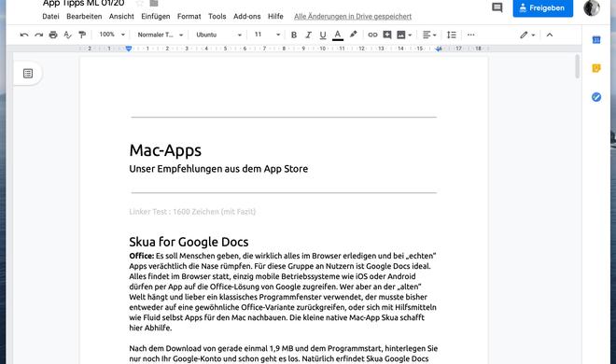616x364 pixels.
Task: Open the Ansicht menu
Action: point(121,17)
